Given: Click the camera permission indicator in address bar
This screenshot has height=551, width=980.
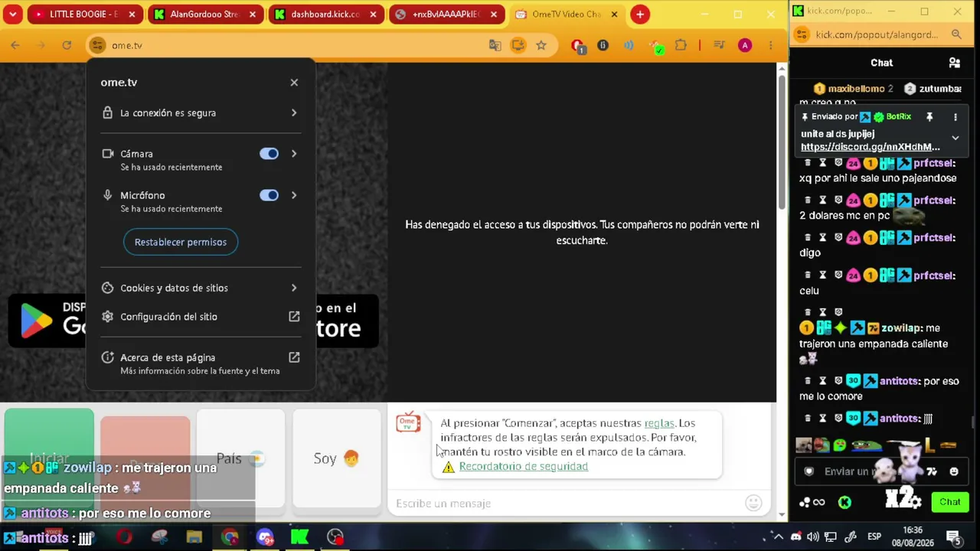Looking at the screenshot, I should 518,45.
